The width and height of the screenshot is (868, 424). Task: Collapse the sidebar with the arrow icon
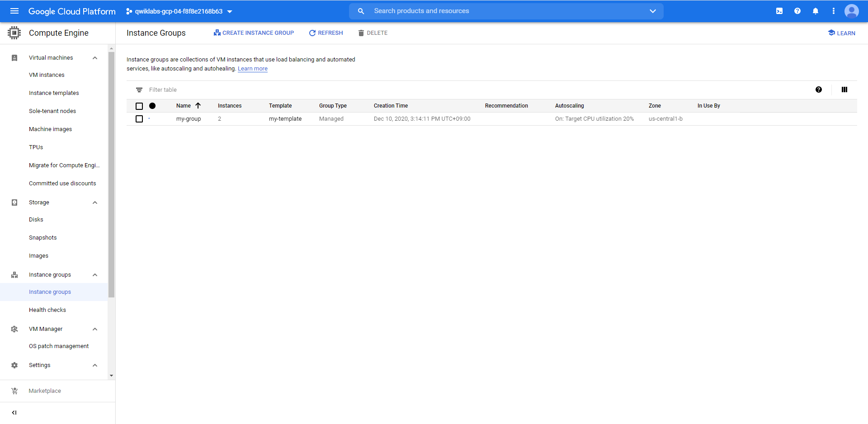(x=14, y=412)
